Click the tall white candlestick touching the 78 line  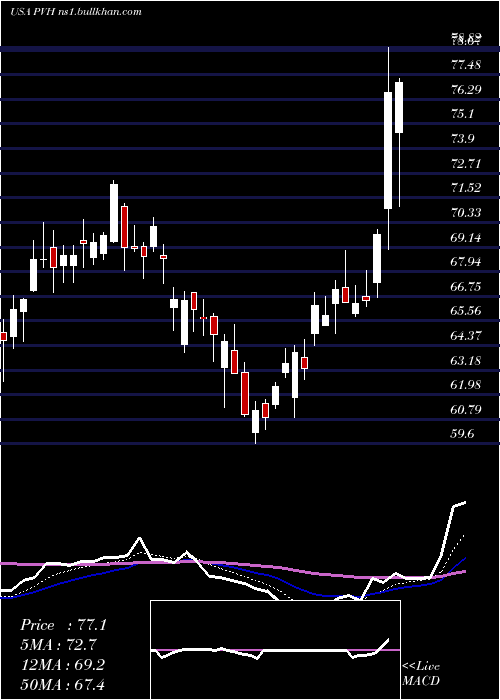[x=388, y=150]
